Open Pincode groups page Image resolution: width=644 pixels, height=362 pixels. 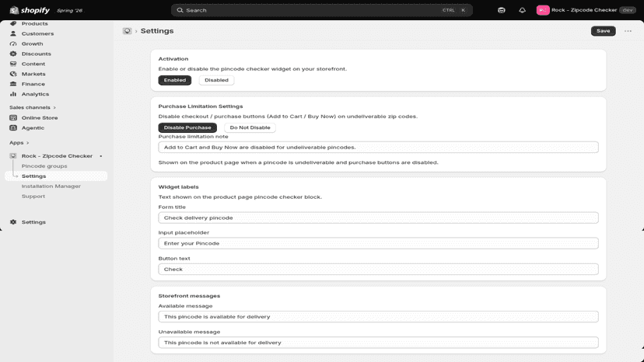click(44, 166)
